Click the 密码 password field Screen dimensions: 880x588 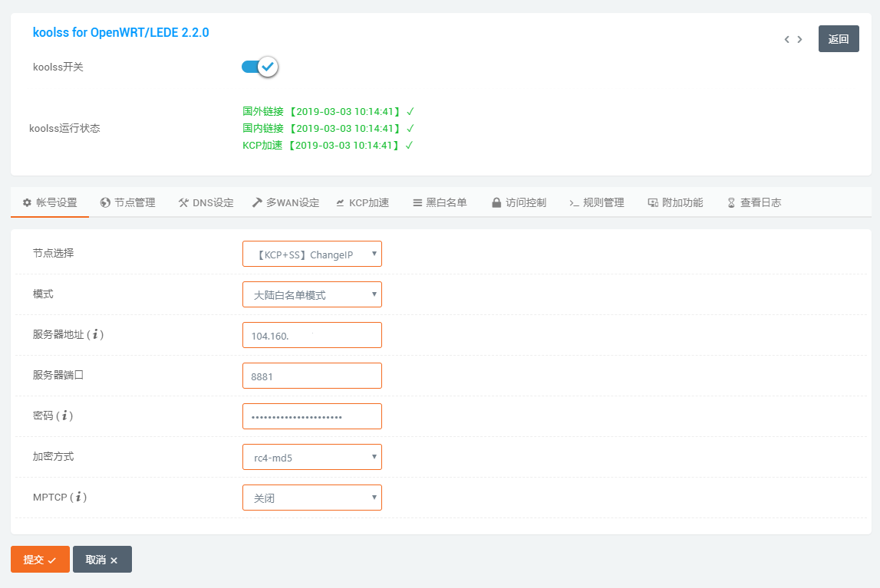coord(312,416)
